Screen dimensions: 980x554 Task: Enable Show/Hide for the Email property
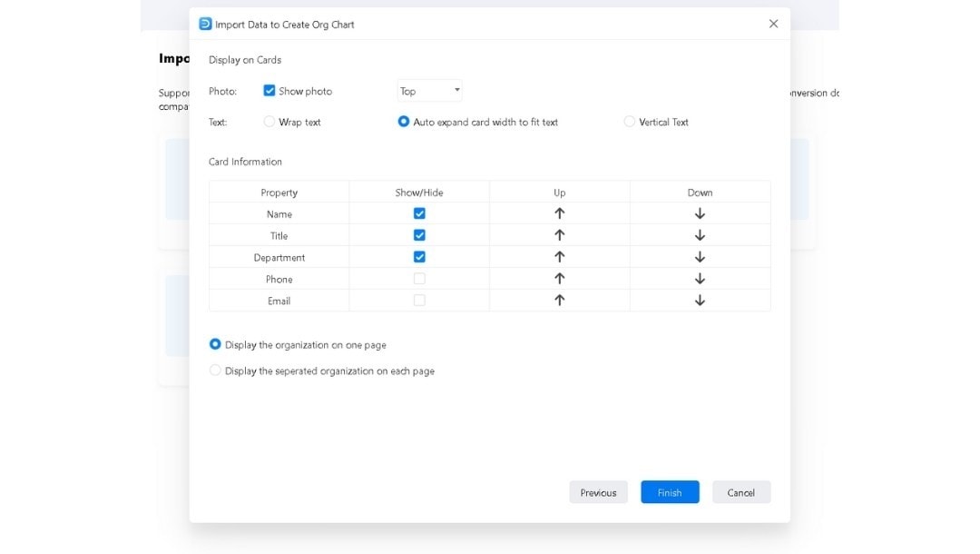(419, 301)
